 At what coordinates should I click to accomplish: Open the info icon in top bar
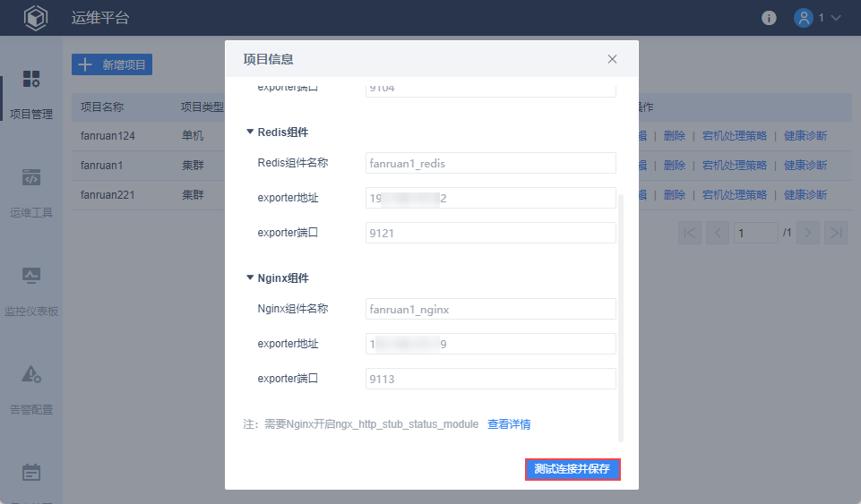(769, 18)
